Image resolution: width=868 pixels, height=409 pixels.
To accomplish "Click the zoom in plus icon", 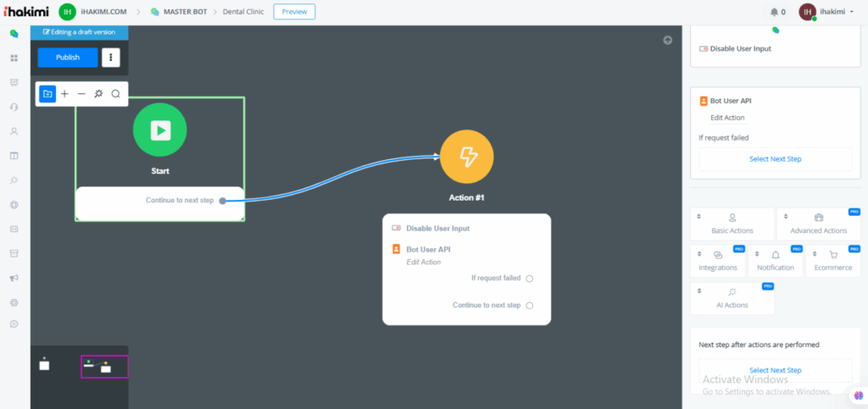I will (64, 94).
